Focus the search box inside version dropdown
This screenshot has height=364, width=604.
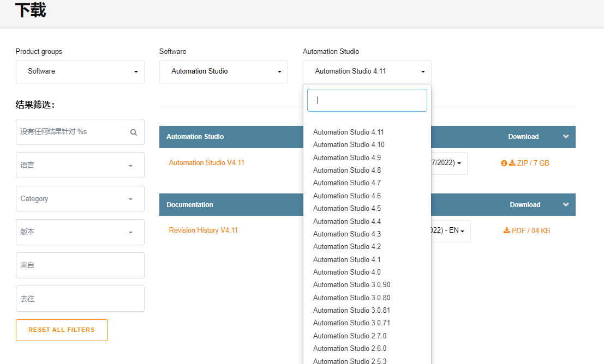coord(367,100)
